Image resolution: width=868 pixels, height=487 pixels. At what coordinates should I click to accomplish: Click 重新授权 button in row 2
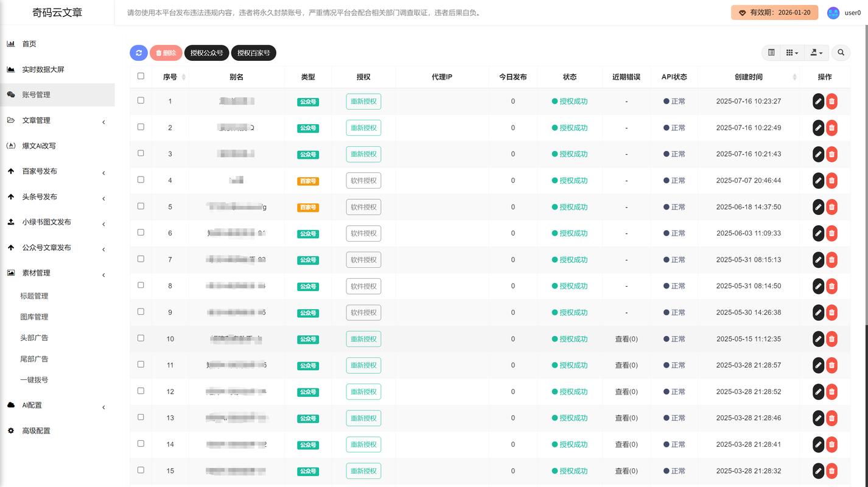tap(363, 128)
